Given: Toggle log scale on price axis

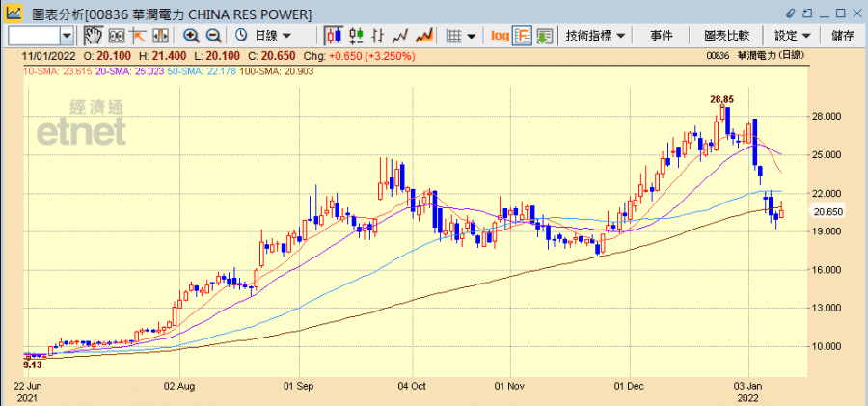Looking at the screenshot, I should pyautogui.click(x=500, y=36).
